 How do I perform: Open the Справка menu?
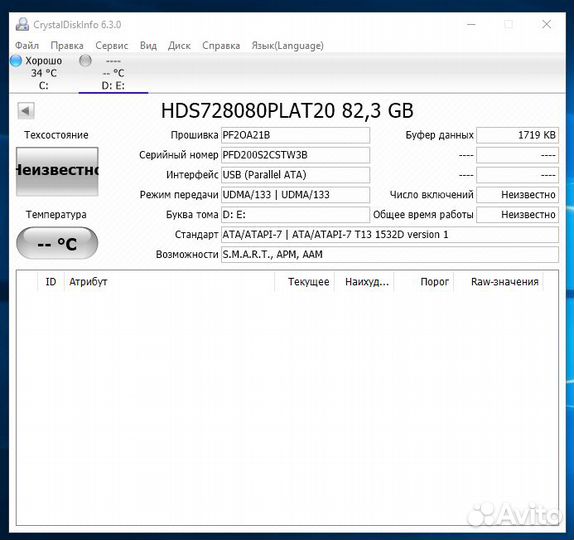221,45
